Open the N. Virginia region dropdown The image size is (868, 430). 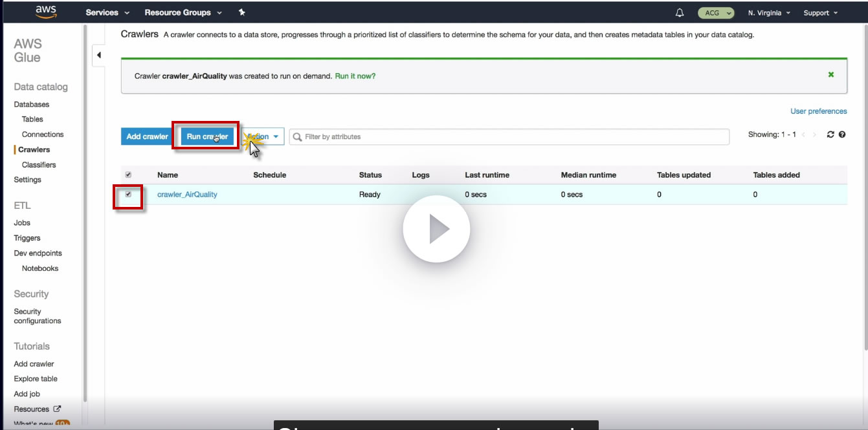(769, 13)
